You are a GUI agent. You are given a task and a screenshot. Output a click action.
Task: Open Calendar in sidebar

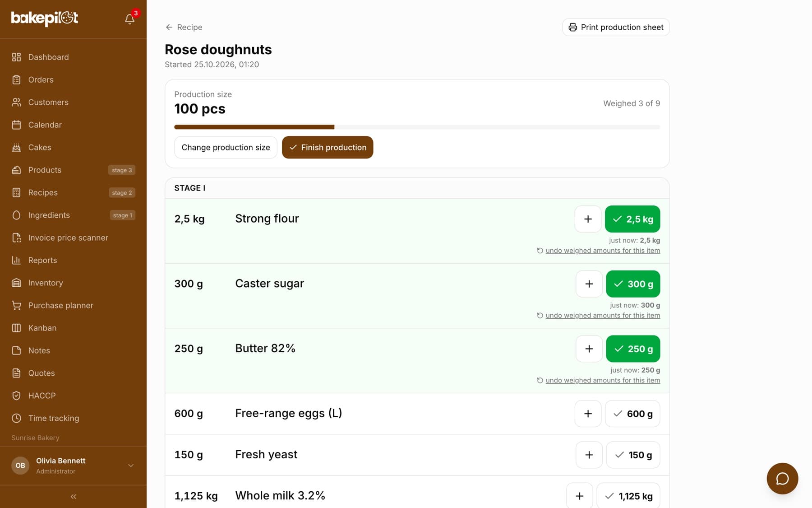point(73,125)
